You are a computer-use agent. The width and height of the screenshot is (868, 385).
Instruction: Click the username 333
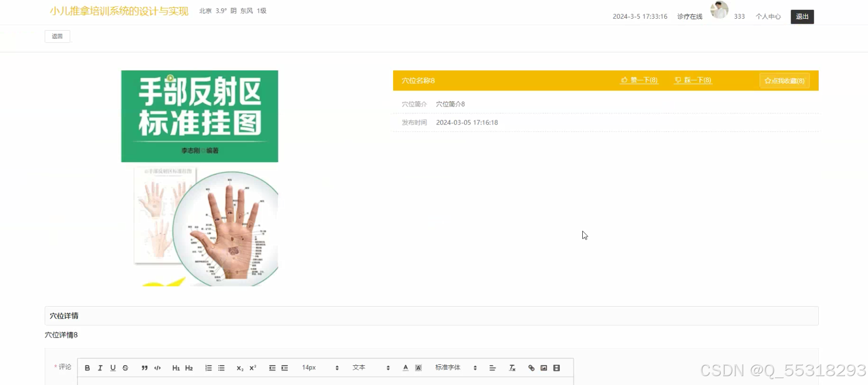coord(739,17)
